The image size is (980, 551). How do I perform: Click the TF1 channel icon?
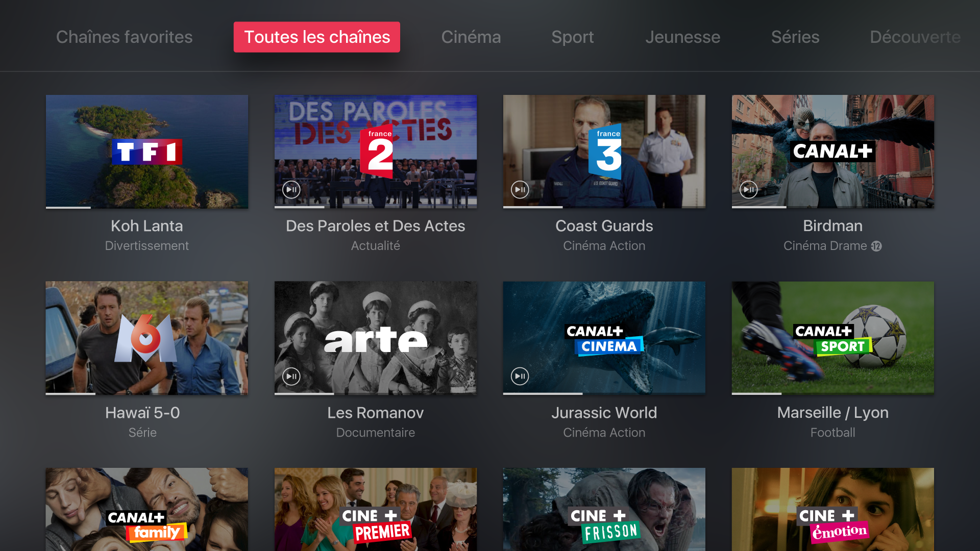tap(149, 151)
